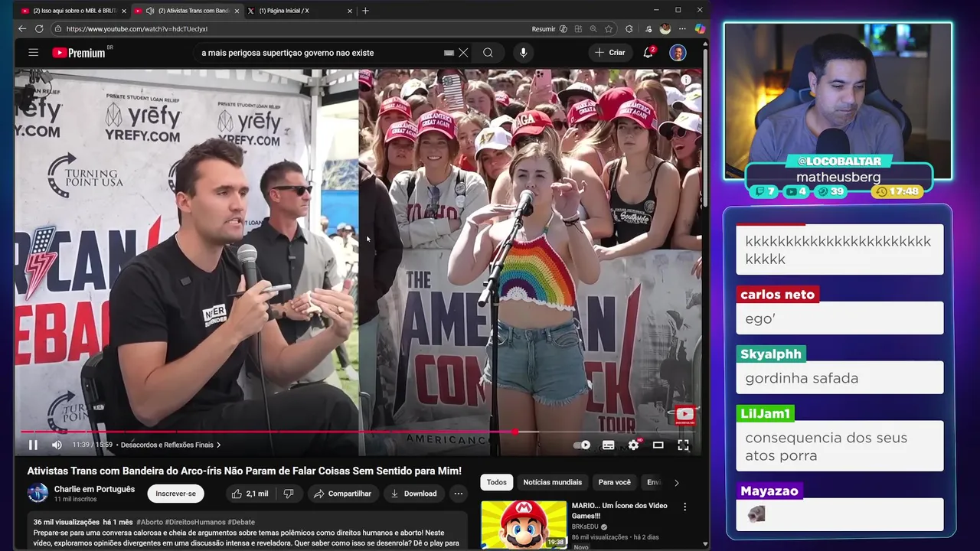980x551 pixels.
Task: Go back with the browser back arrow
Action: tap(22, 29)
